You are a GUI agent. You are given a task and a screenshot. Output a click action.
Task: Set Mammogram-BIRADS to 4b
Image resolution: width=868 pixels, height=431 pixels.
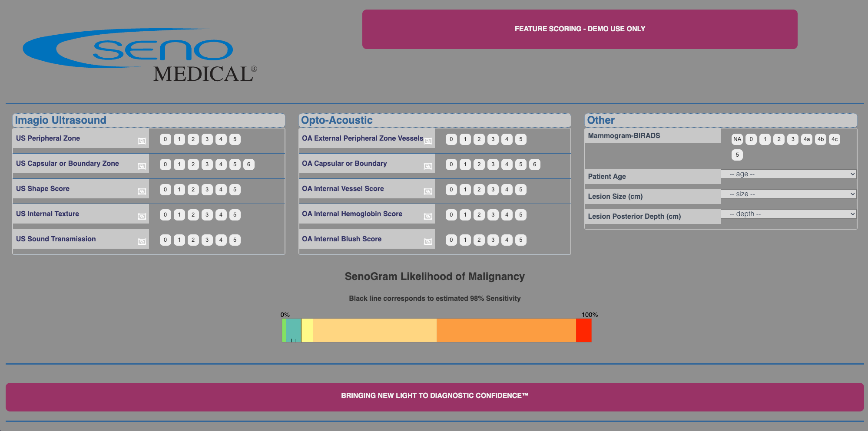click(x=821, y=139)
